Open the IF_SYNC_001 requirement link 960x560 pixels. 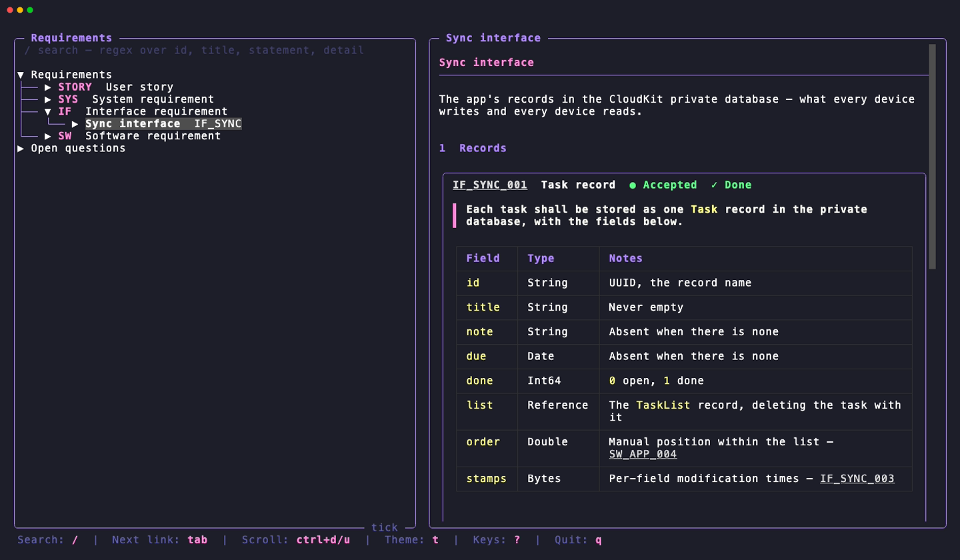(x=490, y=185)
